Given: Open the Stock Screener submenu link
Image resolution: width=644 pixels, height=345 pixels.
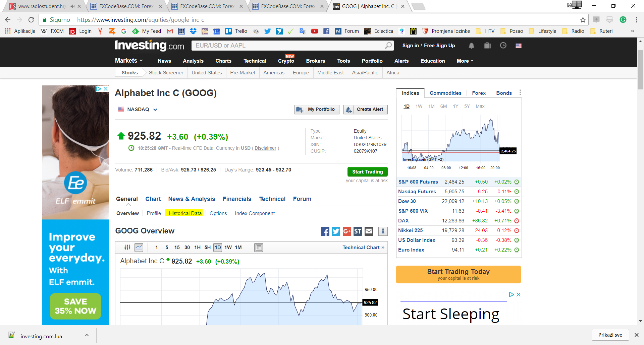Looking at the screenshot, I should pos(166,73).
